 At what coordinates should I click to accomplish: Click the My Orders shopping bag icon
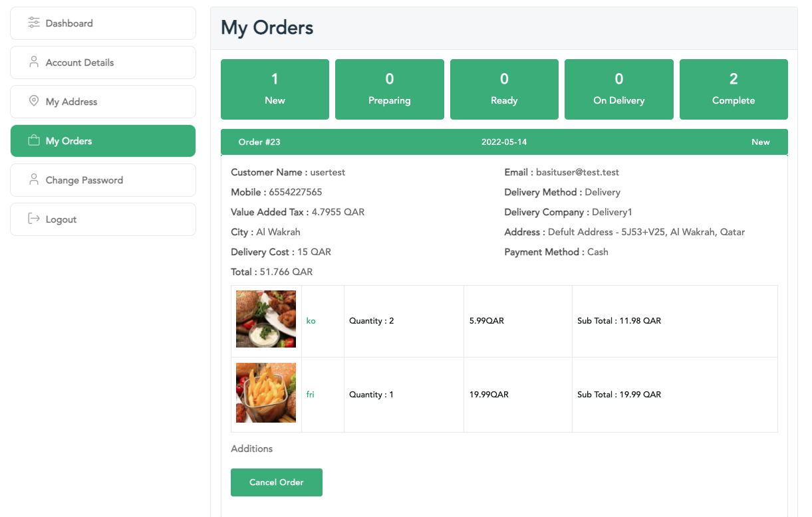pyautogui.click(x=34, y=141)
